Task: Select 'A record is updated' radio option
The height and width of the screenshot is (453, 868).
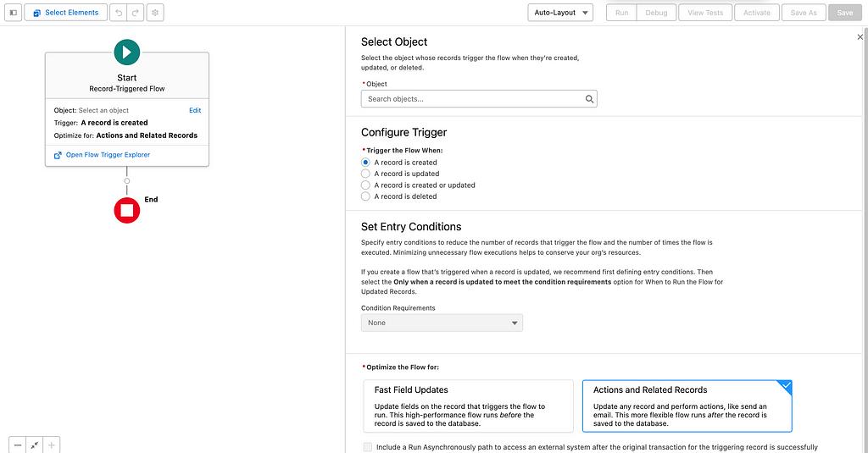Action: click(366, 174)
